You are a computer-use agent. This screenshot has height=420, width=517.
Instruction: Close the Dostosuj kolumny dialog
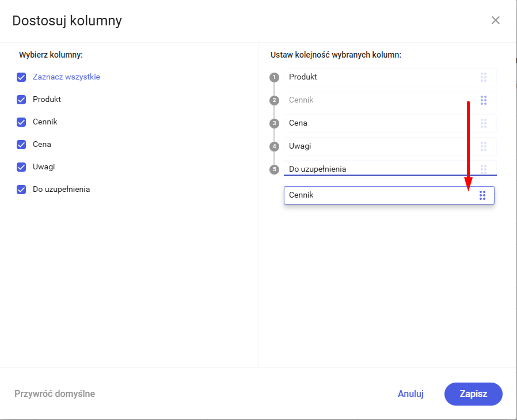click(x=495, y=21)
